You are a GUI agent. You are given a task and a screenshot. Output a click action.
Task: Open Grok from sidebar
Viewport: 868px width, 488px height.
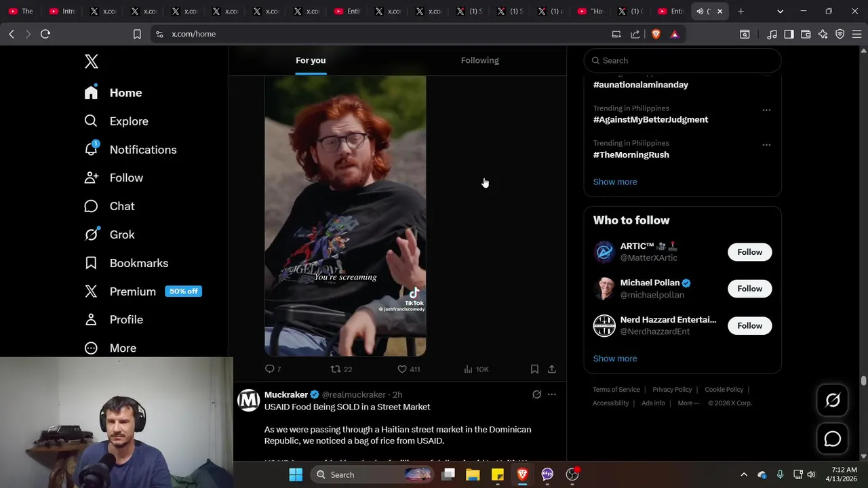click(x=109, y=235)
